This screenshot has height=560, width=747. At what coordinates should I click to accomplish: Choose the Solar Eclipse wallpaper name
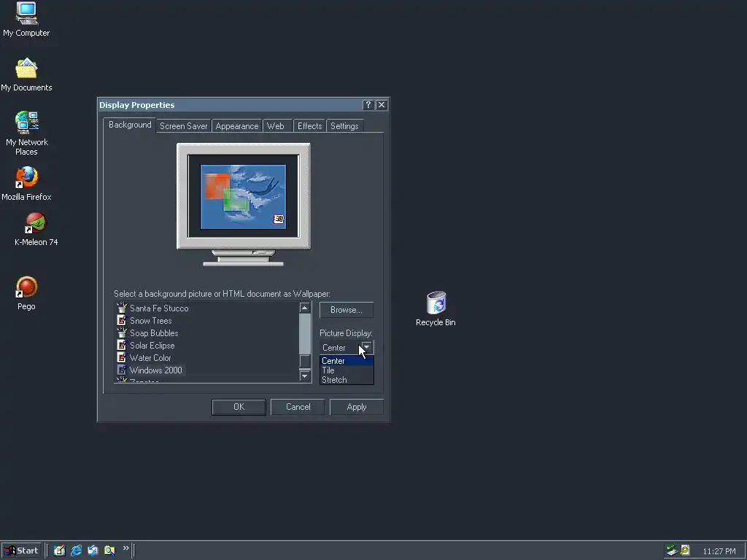pyautogui.click(x=152, y=345)
